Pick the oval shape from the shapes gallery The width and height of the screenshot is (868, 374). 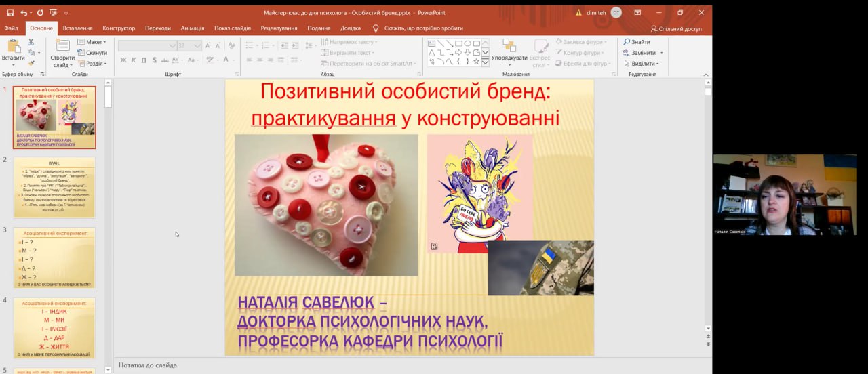pyautogui.click(x=467, y=43)
